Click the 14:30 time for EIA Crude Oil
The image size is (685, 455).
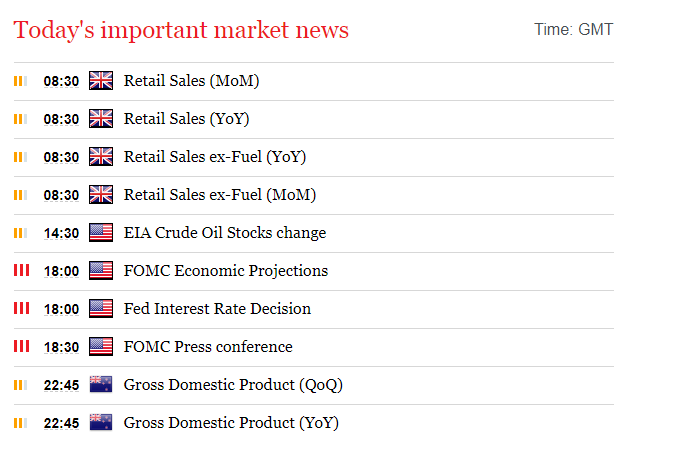(61, 234)
